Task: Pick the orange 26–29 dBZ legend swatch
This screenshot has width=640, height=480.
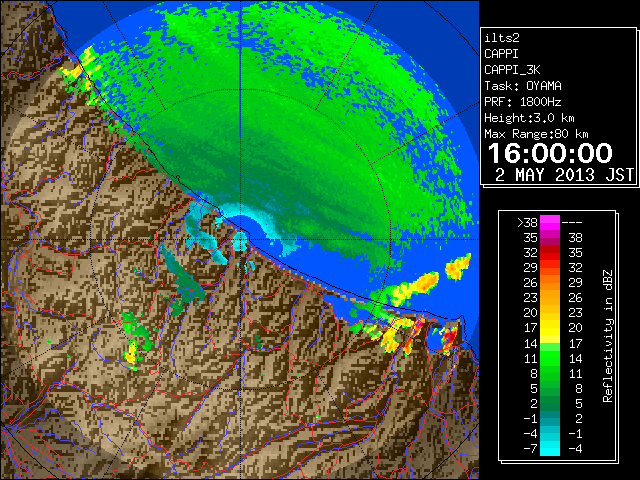Action: point(550,282)
